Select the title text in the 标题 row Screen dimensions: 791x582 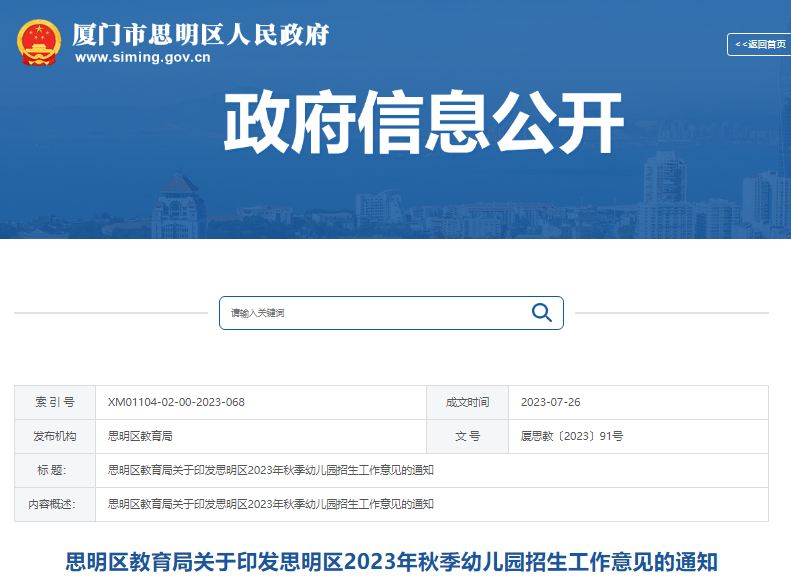click(x=271, y=470)
